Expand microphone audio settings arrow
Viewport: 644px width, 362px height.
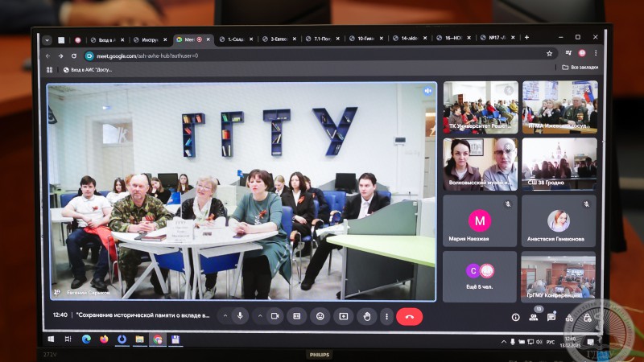click(225, 316)
